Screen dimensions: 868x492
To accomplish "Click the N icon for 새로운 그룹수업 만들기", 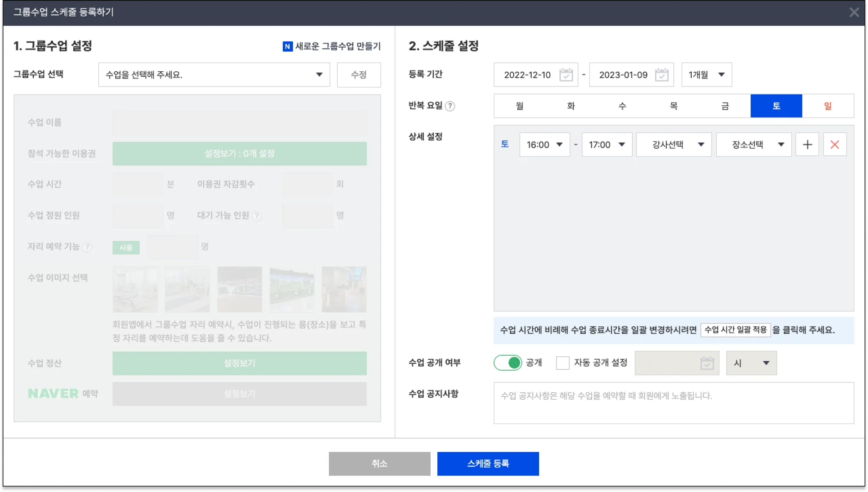I will 287,46.
